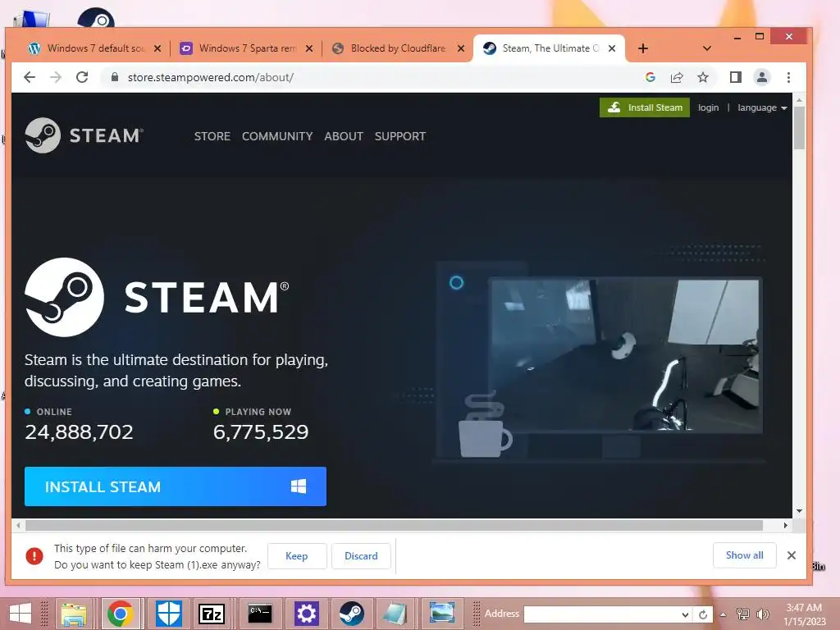Switch to Windows 7 default sounds tab
The width and height of the screenshot is (840, 630).
(x=95, y=48)
